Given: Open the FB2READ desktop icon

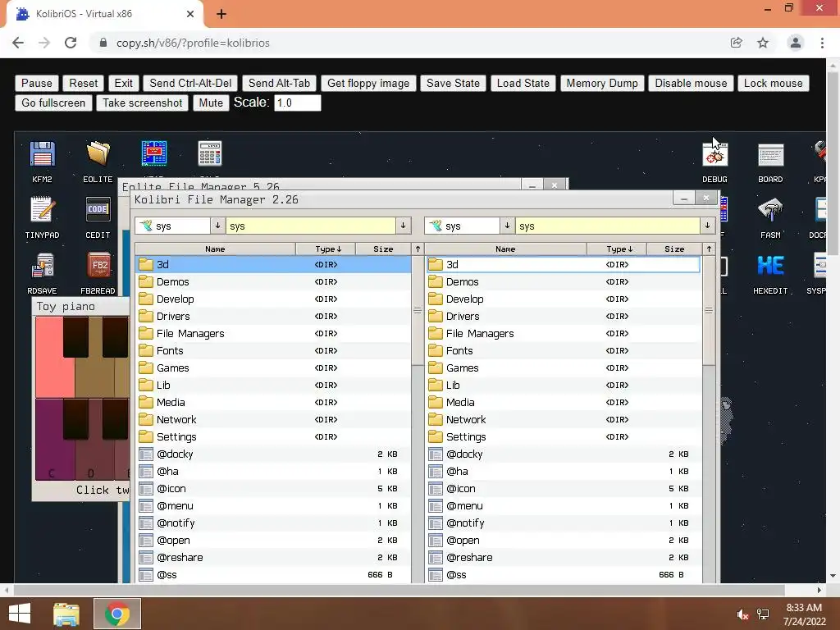Looking at the screenshot, I should [x=98, y=272].
